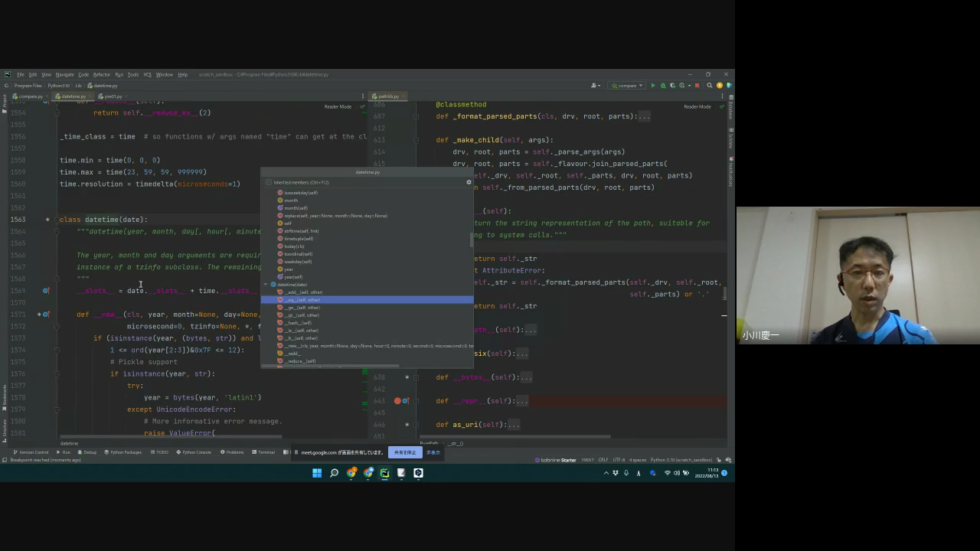This screenshot has height=551, width=980.
Task: Click PyCharm icon in Windows taskbar
Action: pos(385,473)
